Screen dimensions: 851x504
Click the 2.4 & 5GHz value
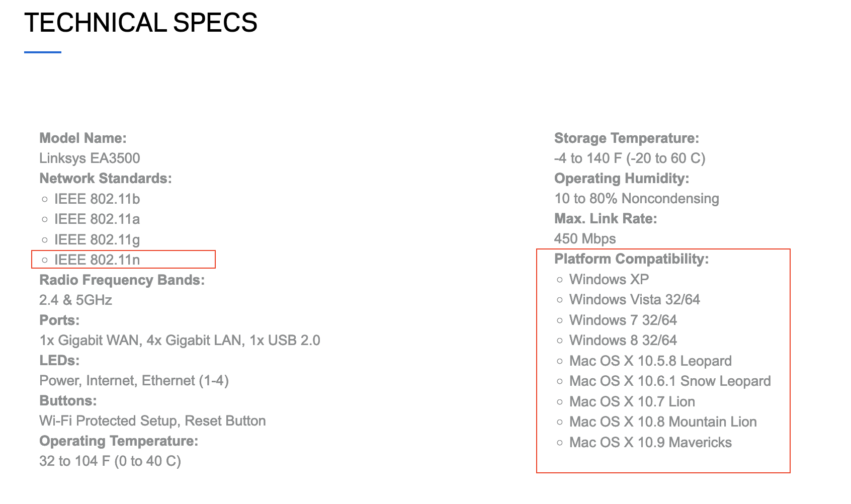tap(75, 300)
